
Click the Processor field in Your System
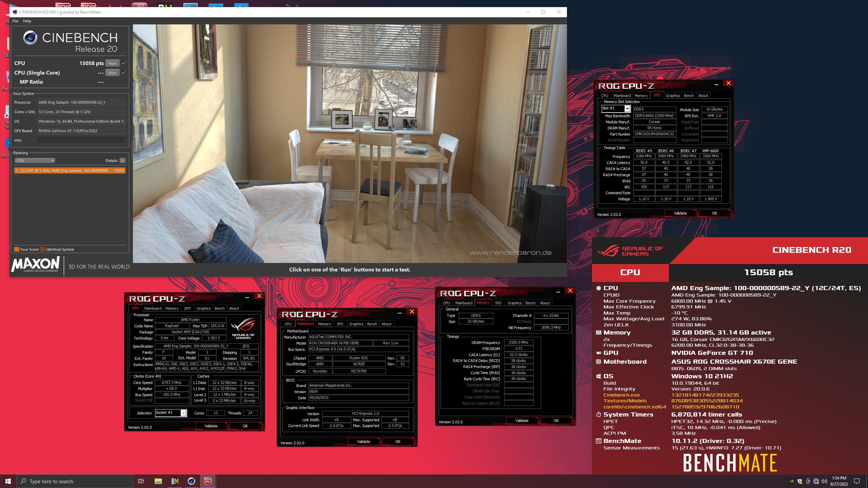pos(81,102)
